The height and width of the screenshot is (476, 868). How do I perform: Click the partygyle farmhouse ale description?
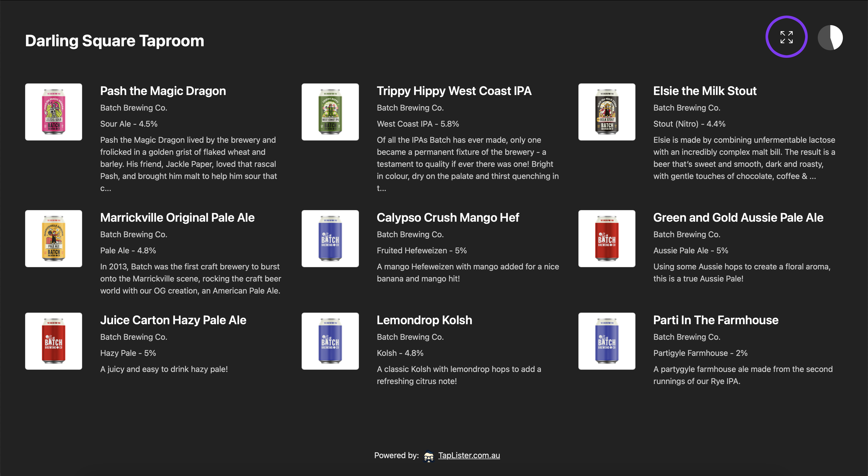[x=743, y=375]
